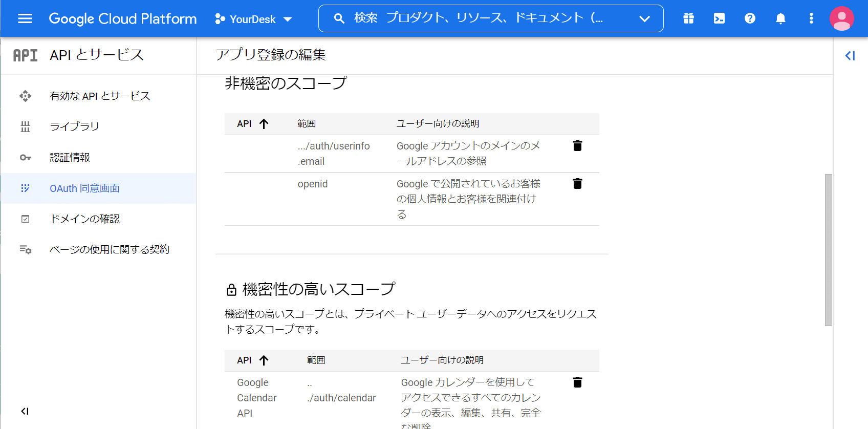Click the API とサービス sidebar title
The height and width of the screenshot is (429, 868).
tap(97, 55)
